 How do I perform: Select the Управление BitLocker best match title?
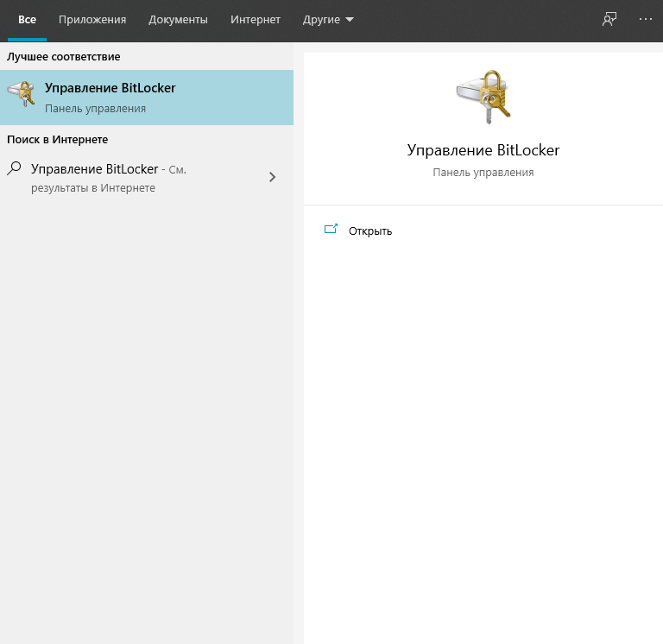110,88
